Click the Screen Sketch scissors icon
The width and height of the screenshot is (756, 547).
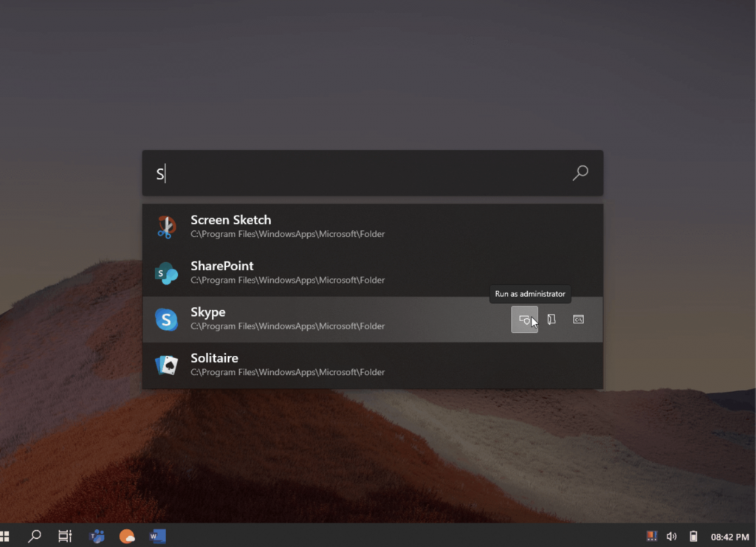point(166,227)
